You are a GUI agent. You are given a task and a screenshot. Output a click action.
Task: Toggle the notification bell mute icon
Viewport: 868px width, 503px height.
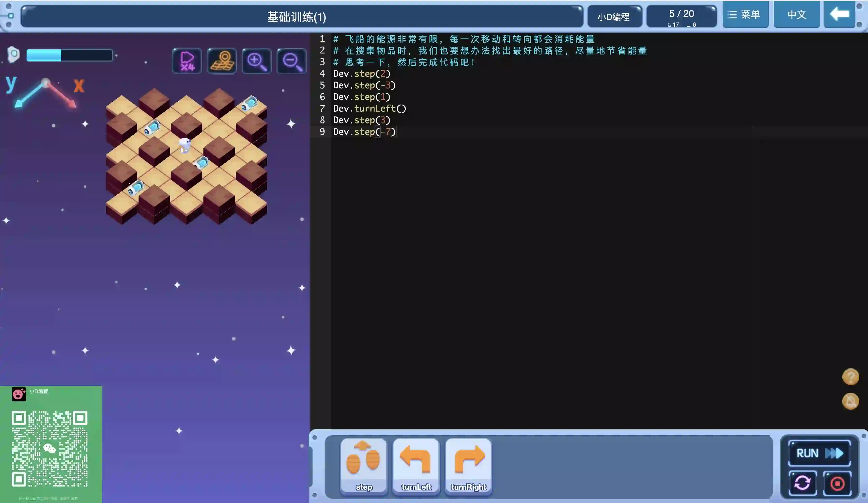(850, 401)
